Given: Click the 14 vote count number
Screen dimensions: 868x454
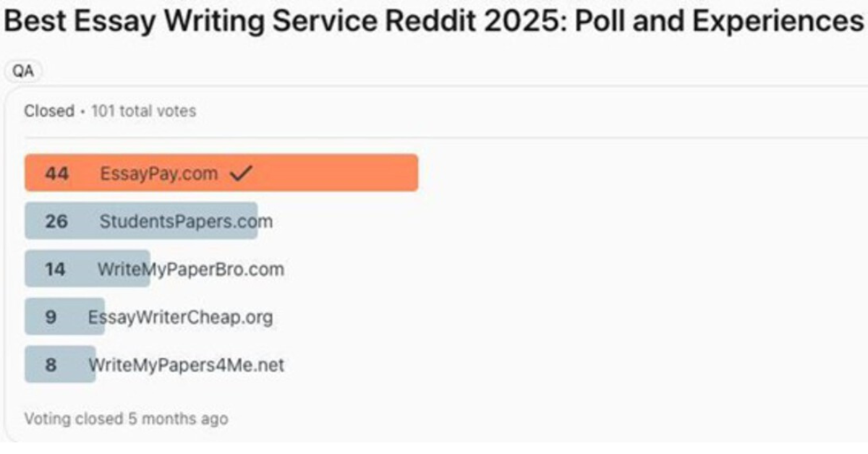Looking at the screenshot, I should click(55, 269).
